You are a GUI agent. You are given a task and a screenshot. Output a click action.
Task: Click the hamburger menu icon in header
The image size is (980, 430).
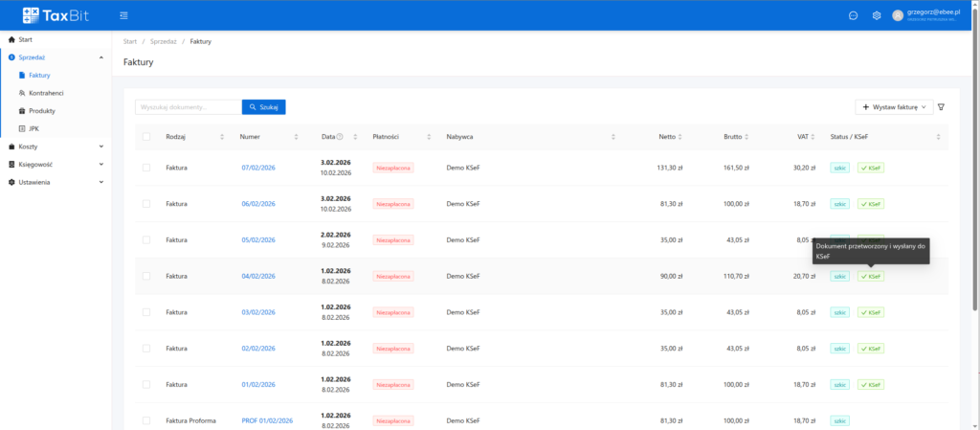pos(123,15)
